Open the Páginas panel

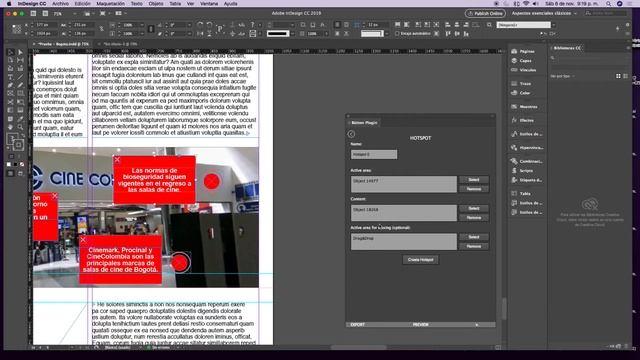tap(527, 51)
